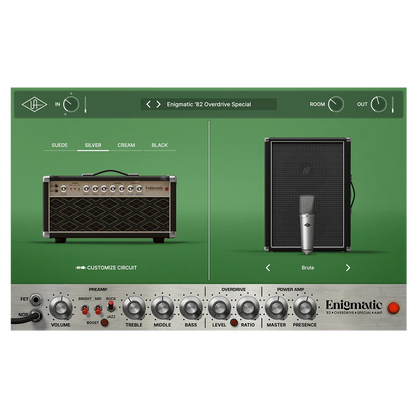The width and height of the screenshot is (416, 416).
Task: Click the MASTER knob
Action: point(276,307)
